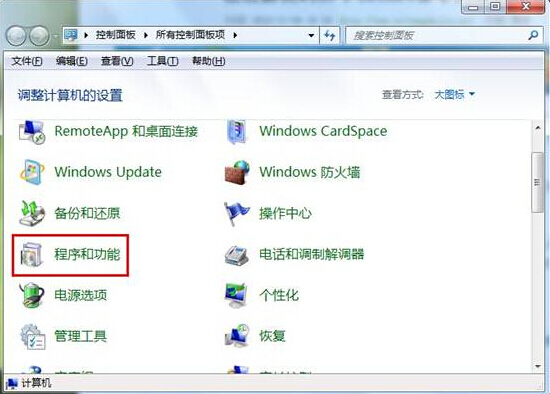
Task: Open the 工具(T) menu
Action: tap(162, 61)
